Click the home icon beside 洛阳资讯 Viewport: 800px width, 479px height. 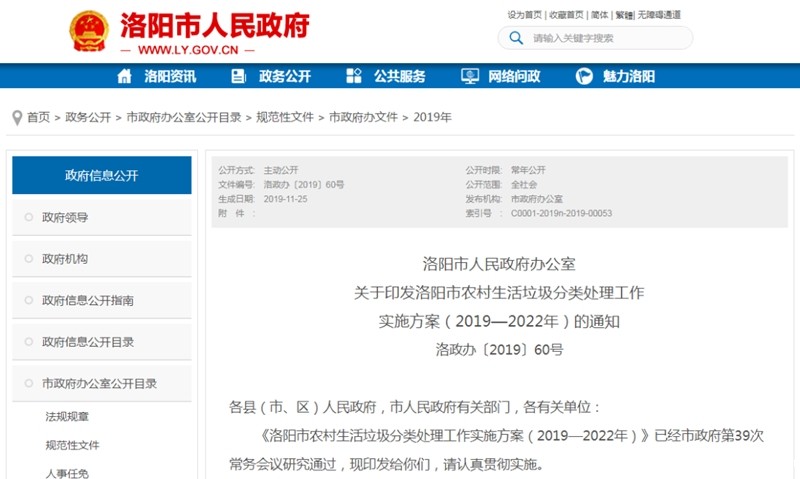[x=124, y=76]
